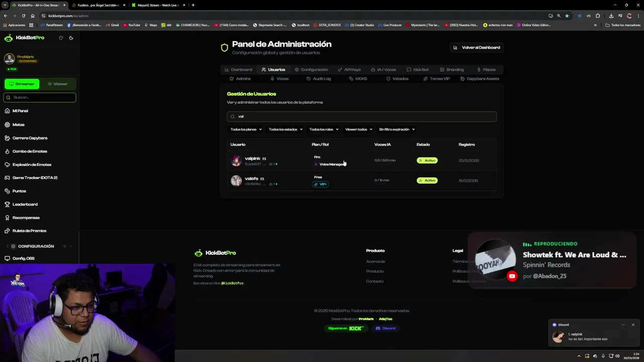The height and width of the screenshot is (362, 644).
Task: Open Config. OBS in sidebar
Action: coord(23,258)
